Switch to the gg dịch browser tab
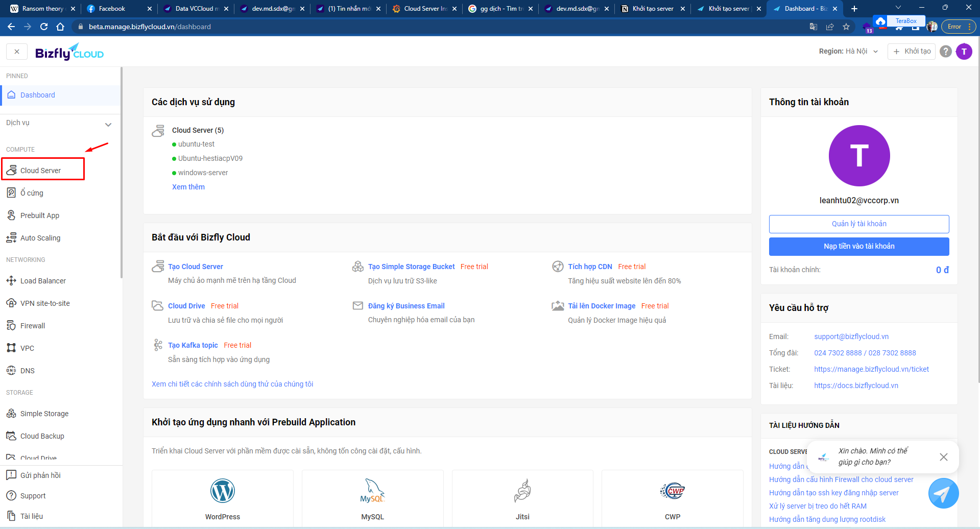 500,9
